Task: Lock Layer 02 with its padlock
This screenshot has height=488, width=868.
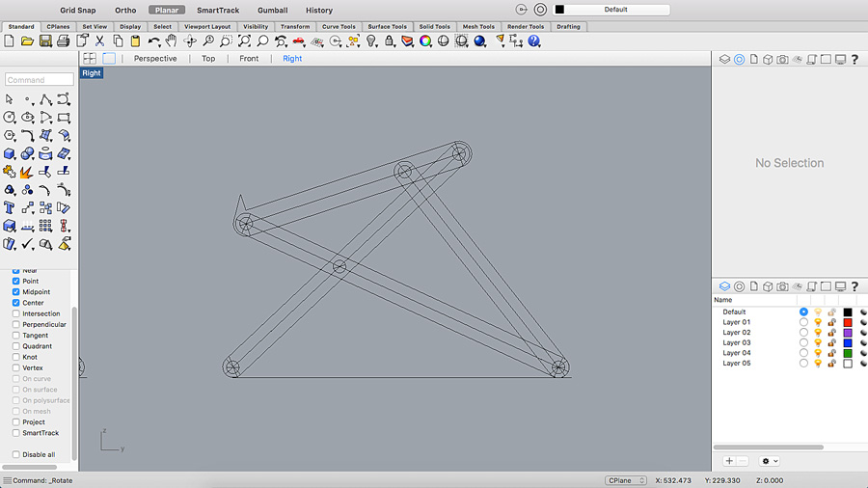Action: 831,333
